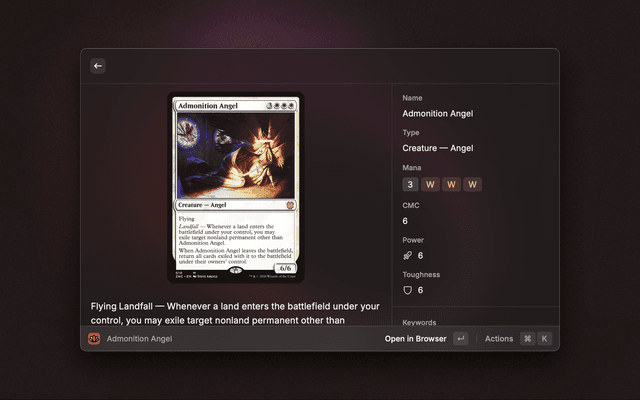
Task: Click the Keywords section label
Action: point(420,322)
